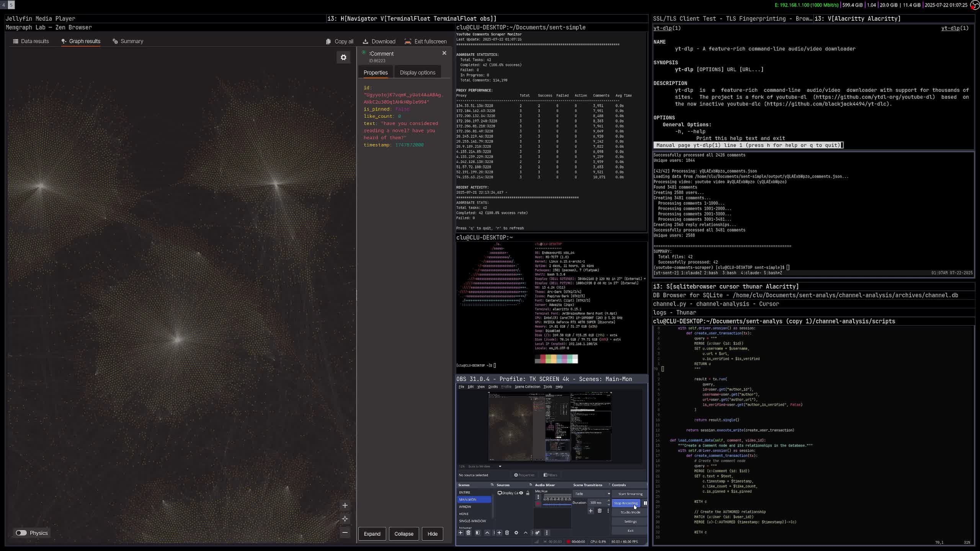Image resolution: width=980 pixels, height=551 pixels.
Task: Open the OBS View menu
Action: pyautogui.click(x=481, y=387)
